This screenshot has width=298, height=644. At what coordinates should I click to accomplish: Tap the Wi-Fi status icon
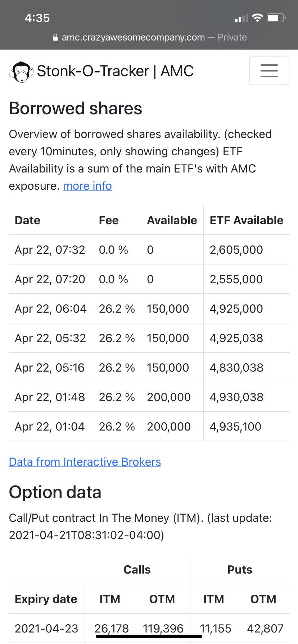tap(257, 18)
